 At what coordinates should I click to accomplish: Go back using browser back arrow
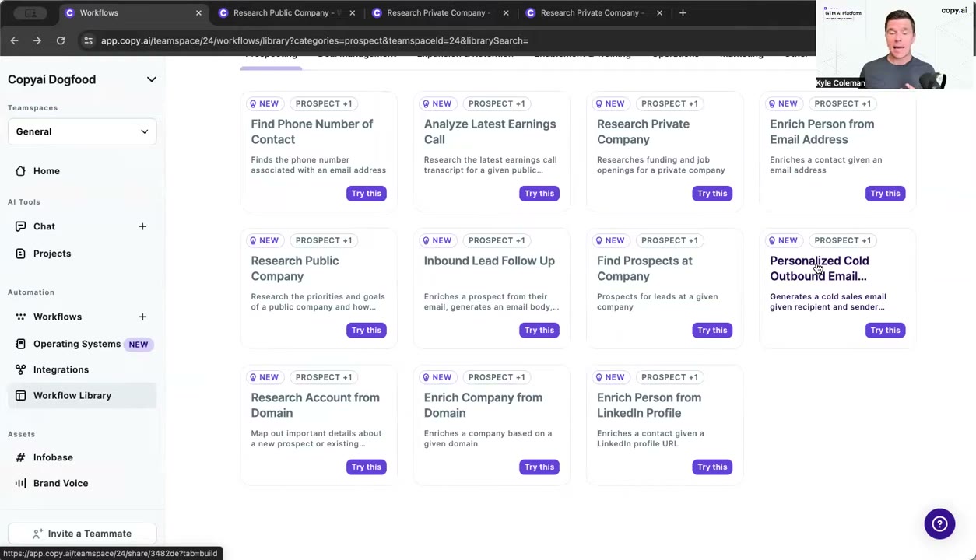(x=14, y=40)
